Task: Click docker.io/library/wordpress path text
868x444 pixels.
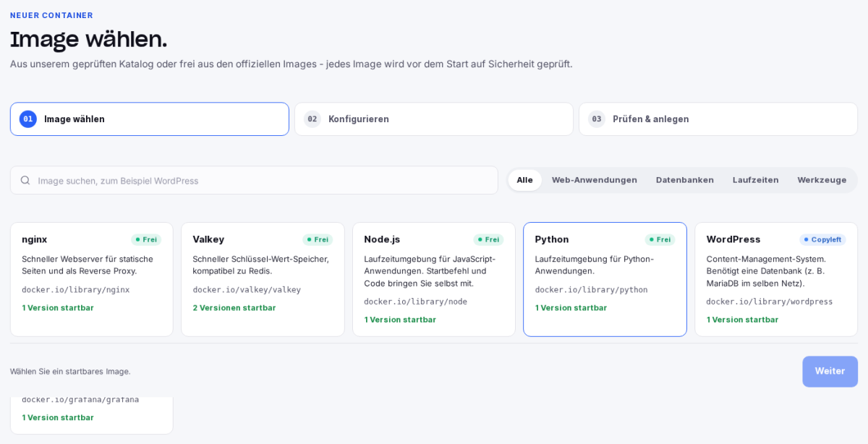Action: [770, 302]
